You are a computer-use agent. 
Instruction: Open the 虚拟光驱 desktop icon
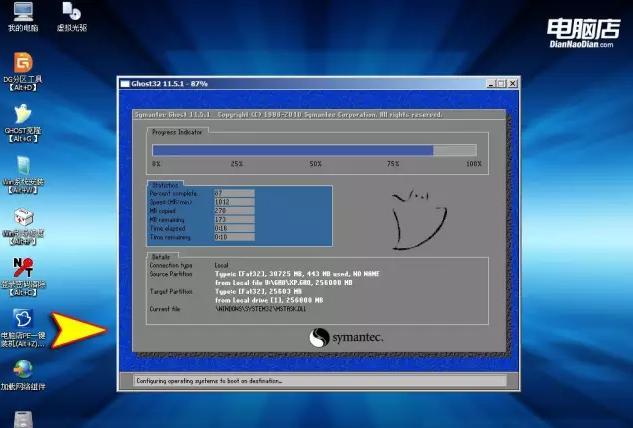click(70, 14)
